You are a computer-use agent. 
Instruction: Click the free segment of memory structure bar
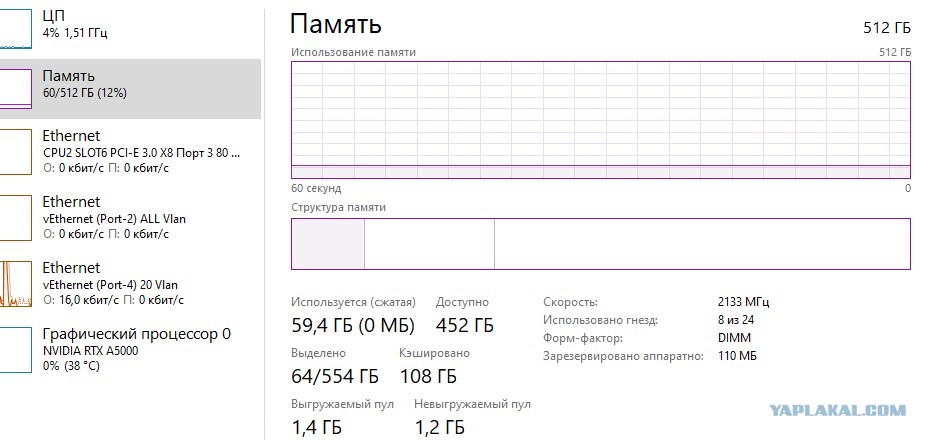coord(702,244)
